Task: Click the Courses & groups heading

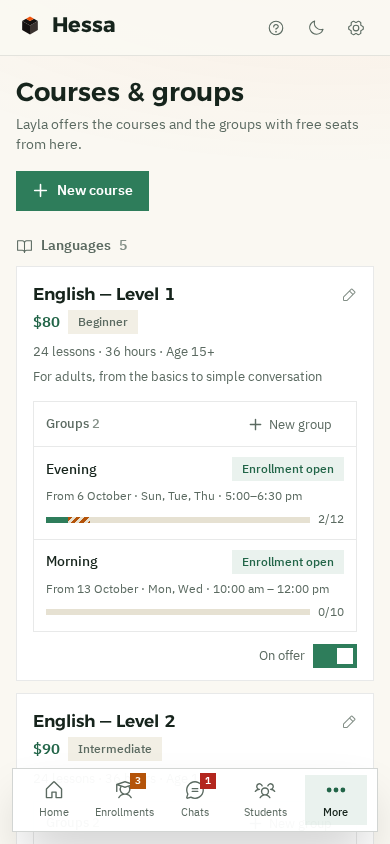Action: (130, 93)
